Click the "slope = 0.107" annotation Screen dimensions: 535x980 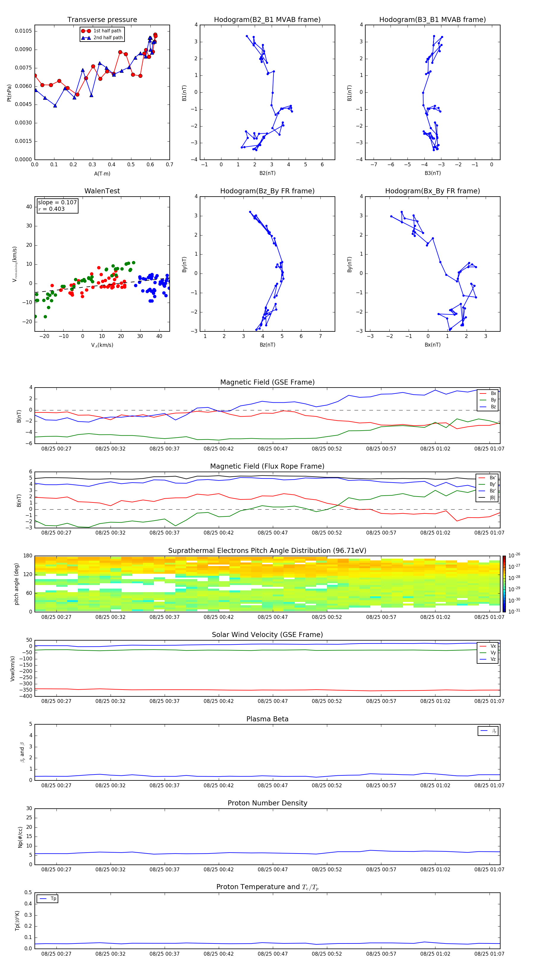[57, 203]
